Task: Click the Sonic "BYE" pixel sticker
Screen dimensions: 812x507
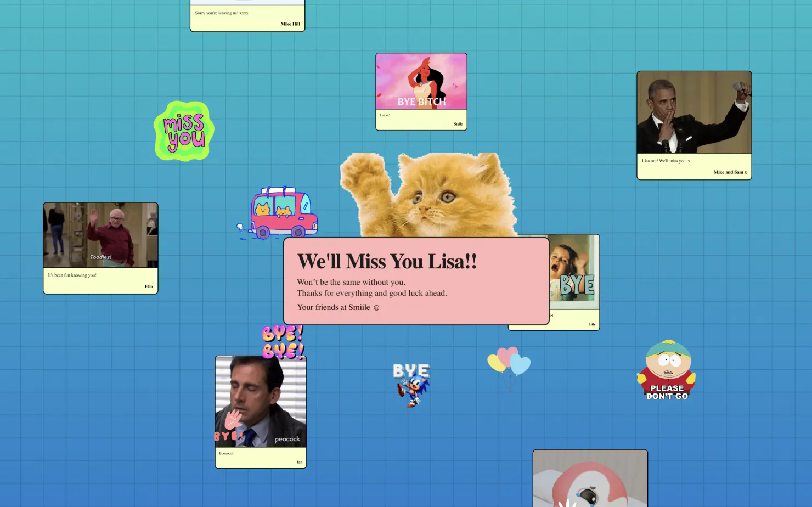Action: 411,385
